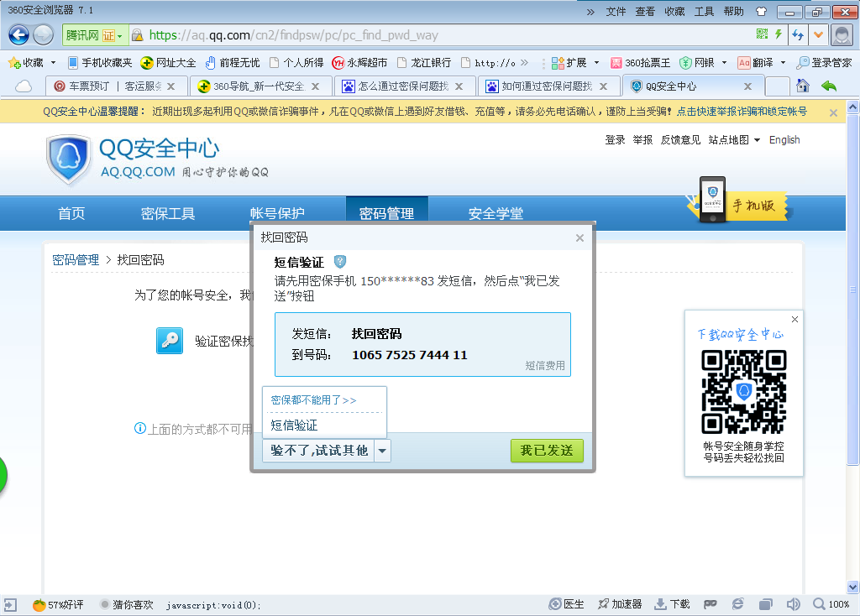
Task: Switch to the 车票预订 tab
Action: click(114, 86)
